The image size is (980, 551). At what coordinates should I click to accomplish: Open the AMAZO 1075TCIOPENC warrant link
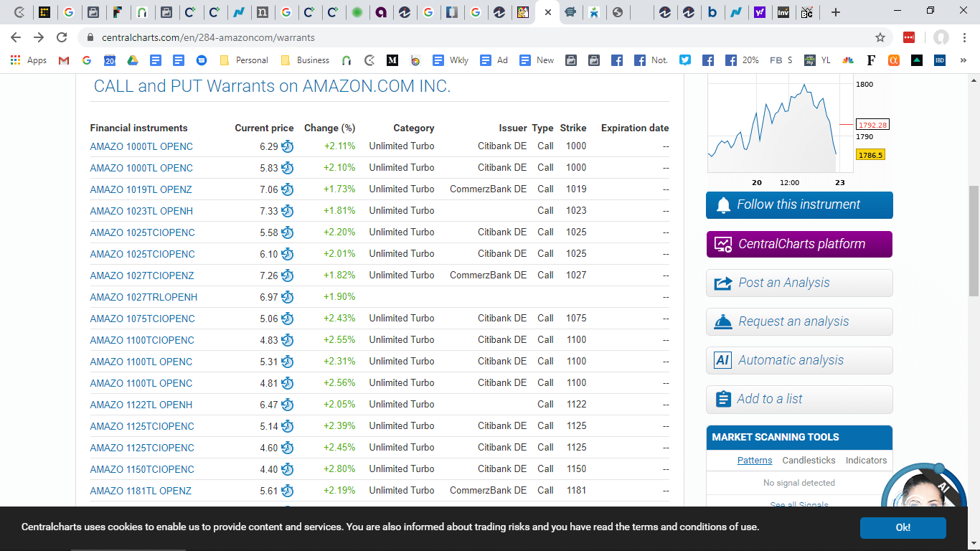(x=142, y=319)
